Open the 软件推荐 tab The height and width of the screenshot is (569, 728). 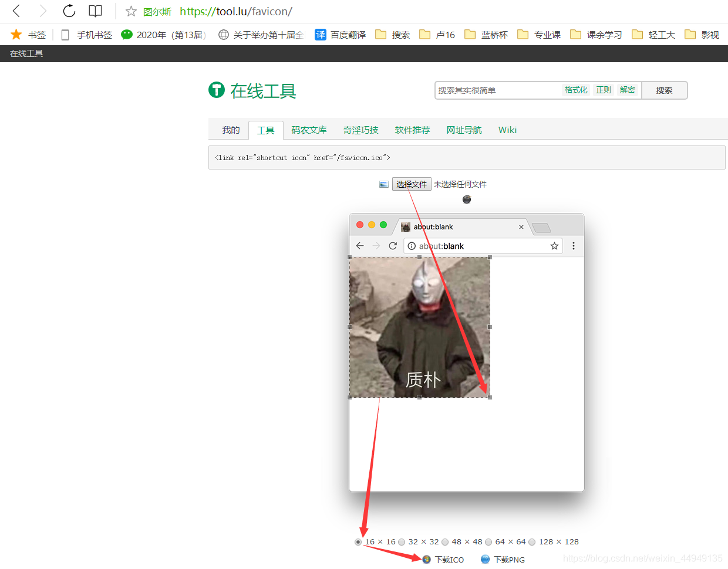(x=413, y=130)
